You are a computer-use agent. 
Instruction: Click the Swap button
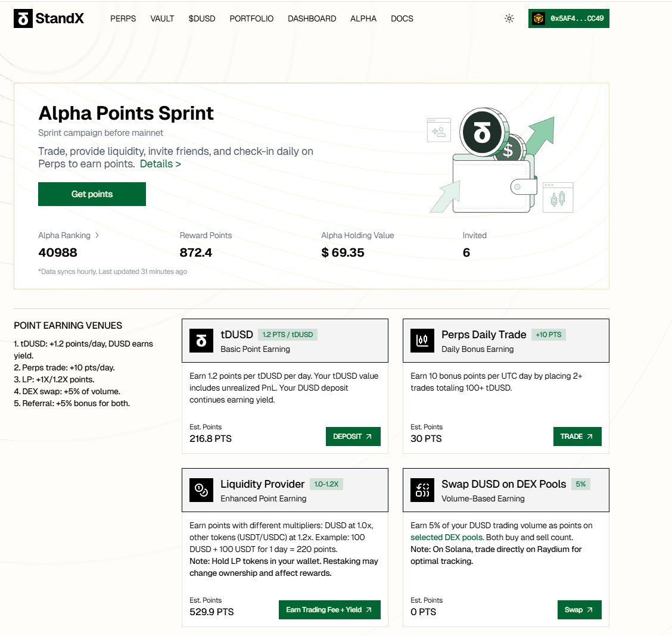(580, 610)
